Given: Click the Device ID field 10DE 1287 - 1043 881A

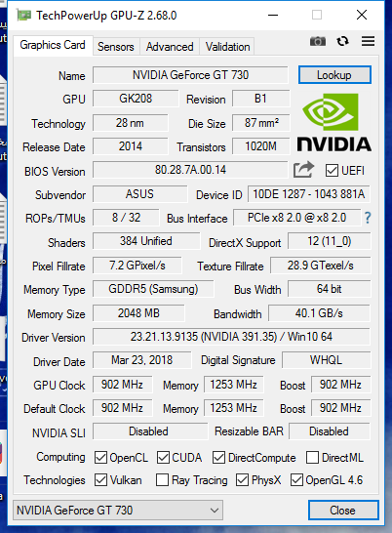Looking at the screenshot, I should 309,194.
